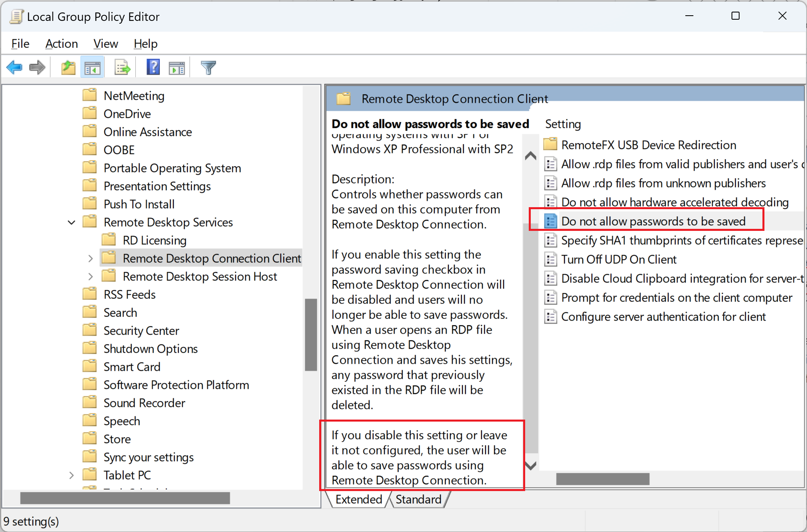This screenshot has height=532, width=807.
Task: Click the icon beside Configure server authentication for client
Action: pos(550,316)
